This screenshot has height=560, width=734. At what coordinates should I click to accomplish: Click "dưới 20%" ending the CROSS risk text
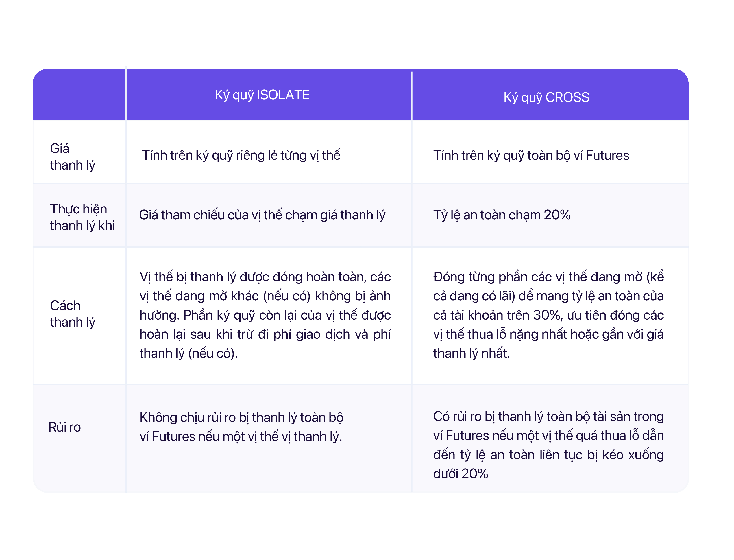[x=461, y=474]
